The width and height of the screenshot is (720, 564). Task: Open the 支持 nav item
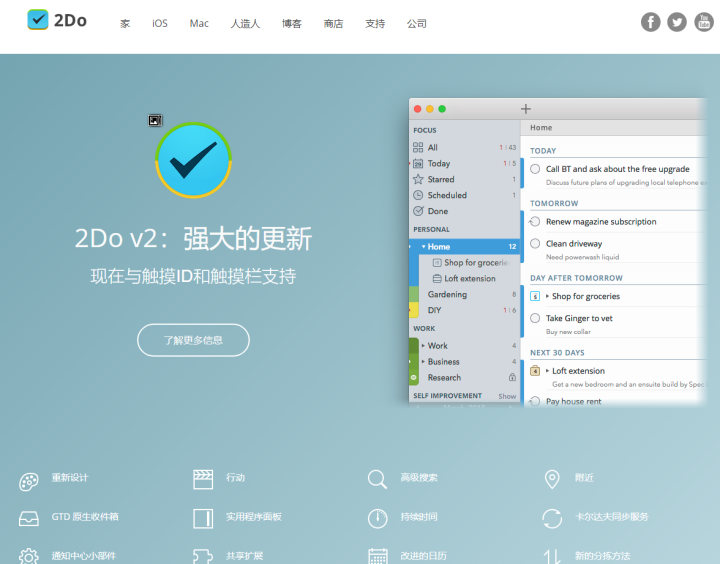(375, 23)
